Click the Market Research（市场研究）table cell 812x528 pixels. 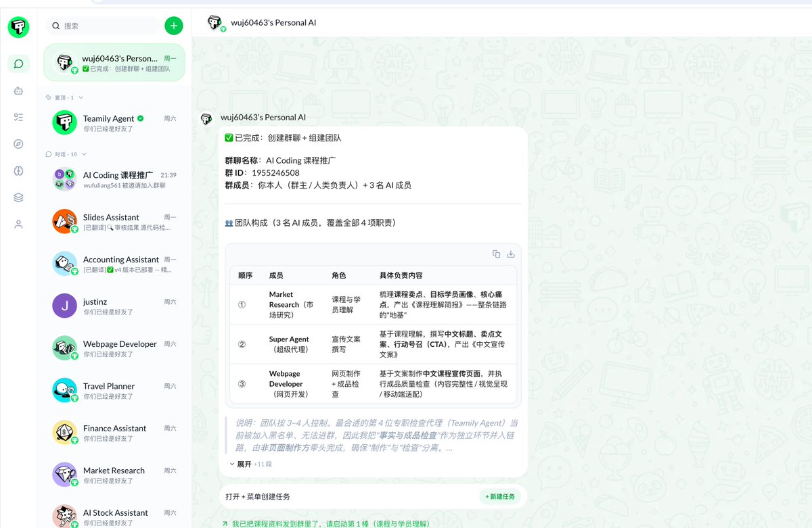click(291, 305)
